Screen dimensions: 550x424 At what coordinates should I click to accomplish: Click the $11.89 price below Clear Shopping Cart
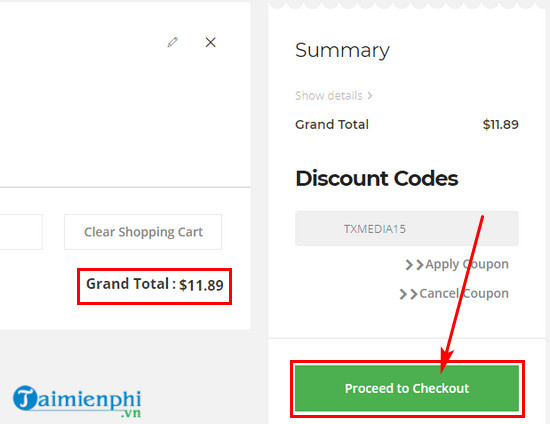(x=201, y=285)
